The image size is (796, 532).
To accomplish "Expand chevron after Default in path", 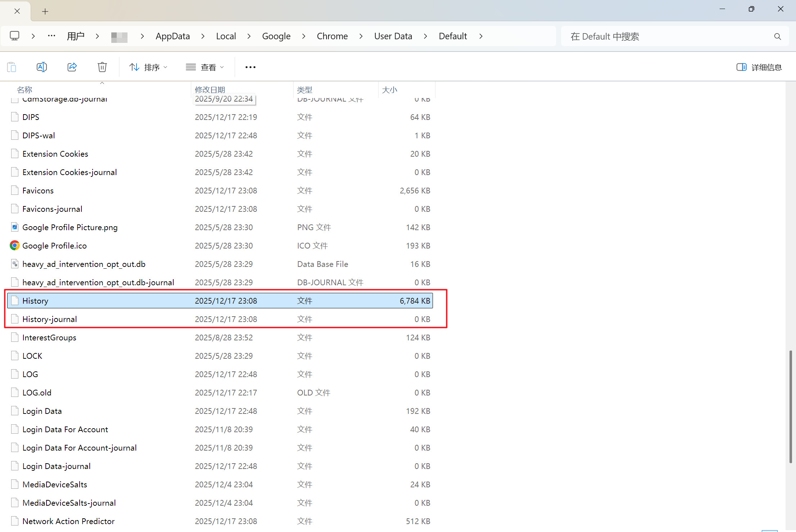I will click(x=481, y=36).
